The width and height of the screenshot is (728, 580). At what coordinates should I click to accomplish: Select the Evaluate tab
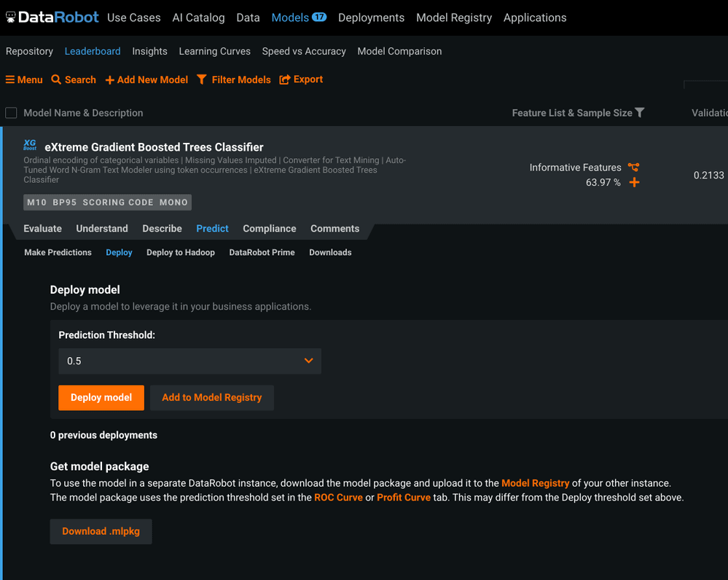43,229
